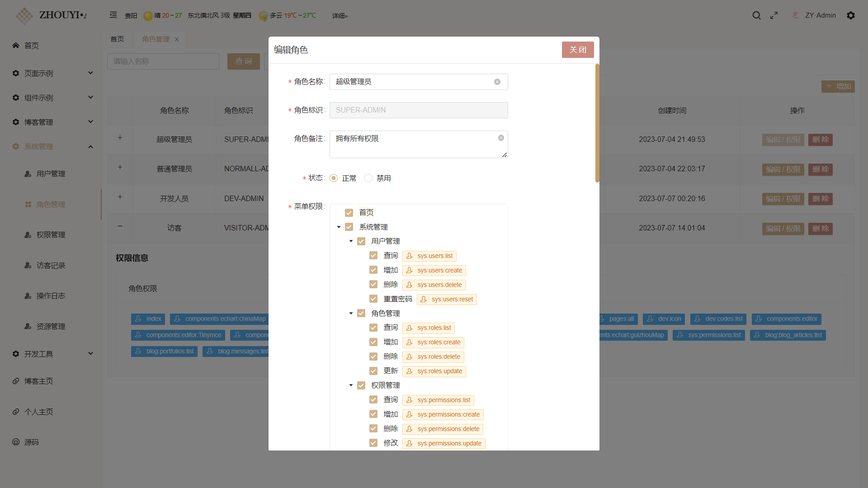The image size is (868, 488).
Task: Switch to the 首页 tab
Action: click(117, 39)
